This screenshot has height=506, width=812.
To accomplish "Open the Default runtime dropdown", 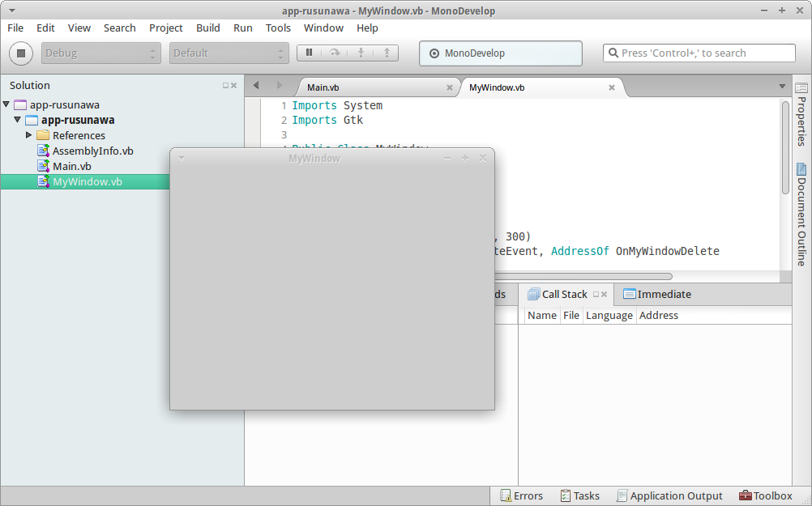I will point(229,53).
